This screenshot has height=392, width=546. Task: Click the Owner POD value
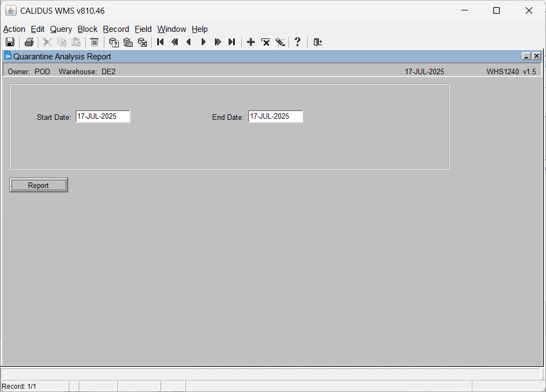coord(42,71)
